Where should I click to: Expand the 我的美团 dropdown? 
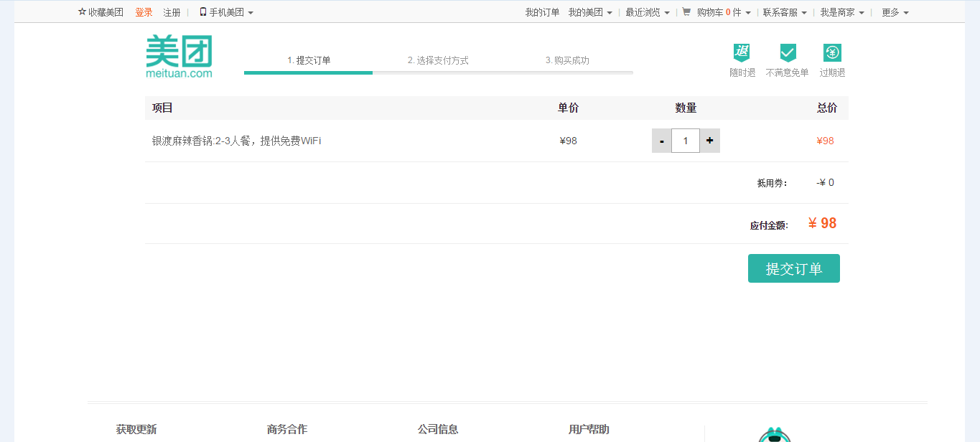tap(590, 12)
